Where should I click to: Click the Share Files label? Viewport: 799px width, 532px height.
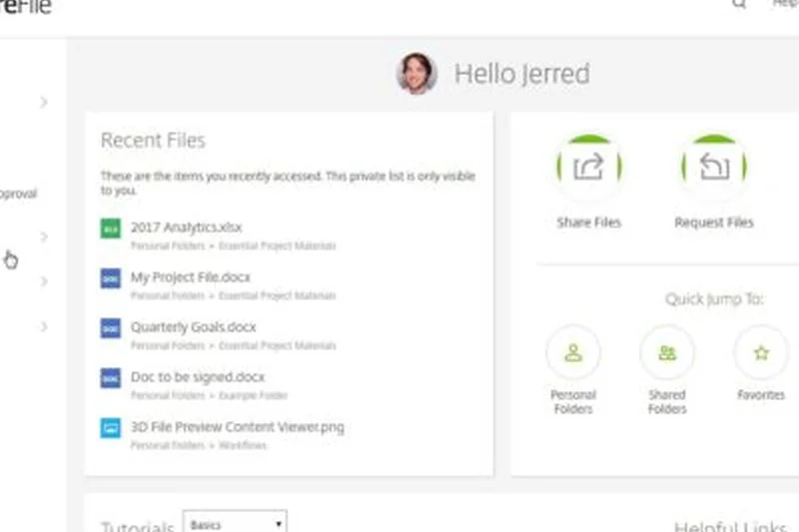589,223
